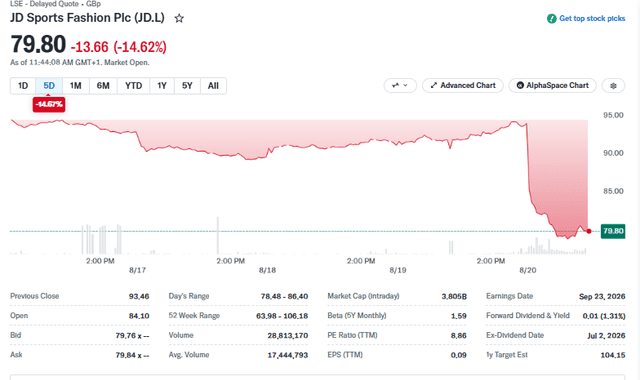Viewport: 640px width, 380px height.
Task: Click the 85.00 price axis label
Action: click(x=613, y=191)
